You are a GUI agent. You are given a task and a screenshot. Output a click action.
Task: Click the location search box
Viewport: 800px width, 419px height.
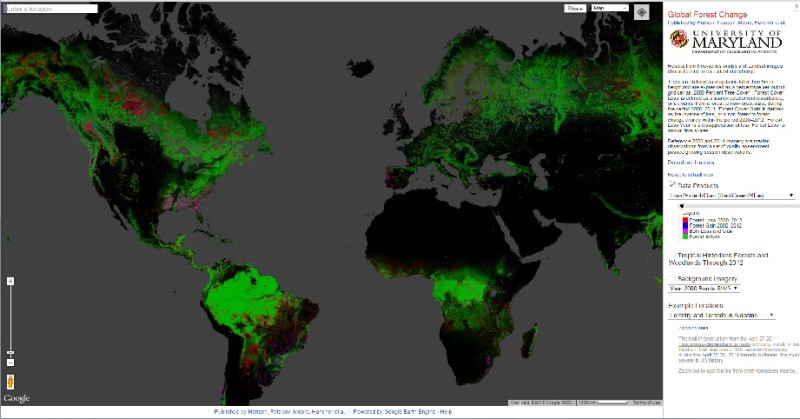50,9
